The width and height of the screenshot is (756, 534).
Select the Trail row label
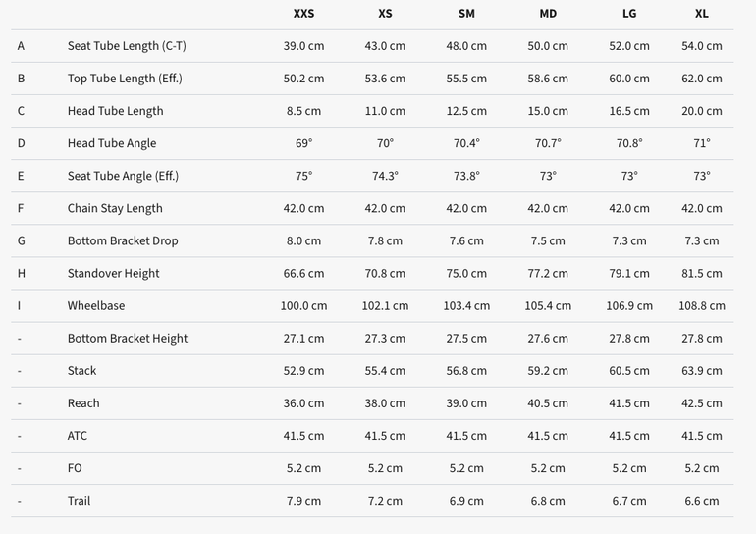click(80, 501)
